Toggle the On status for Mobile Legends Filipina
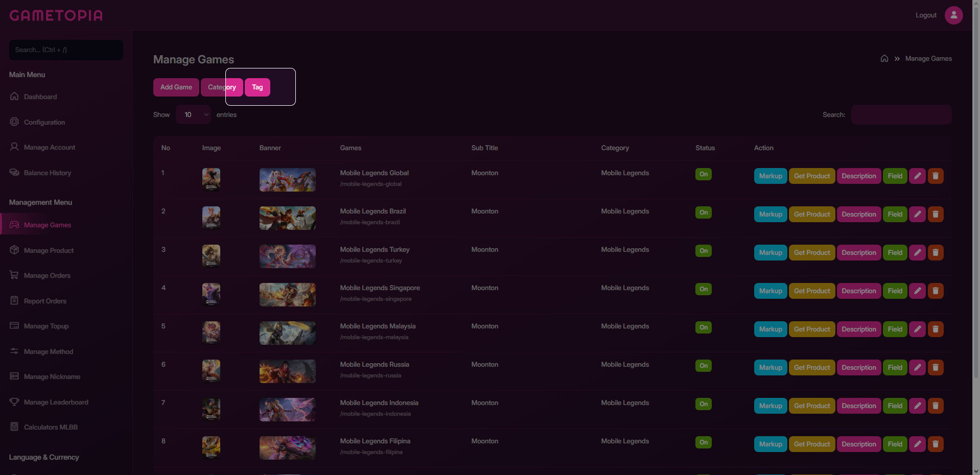This screenshot has width=980, height=475. pyautogui.click(x=704, y=442)
